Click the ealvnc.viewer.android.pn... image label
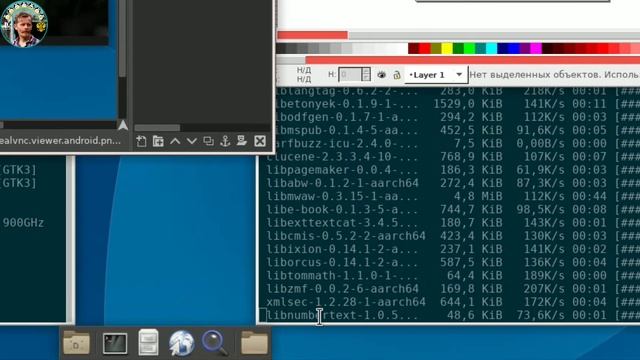This screenshot has height=360, width=640. pos(60,141)
